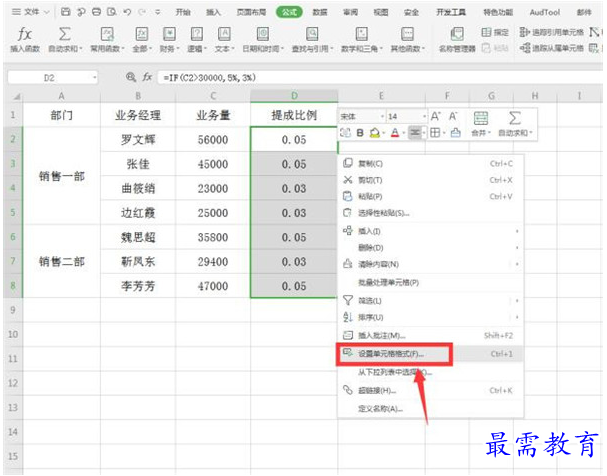
Task: Choose Paste (粘贴) in the context menu
Action: [x=430, y=197]
